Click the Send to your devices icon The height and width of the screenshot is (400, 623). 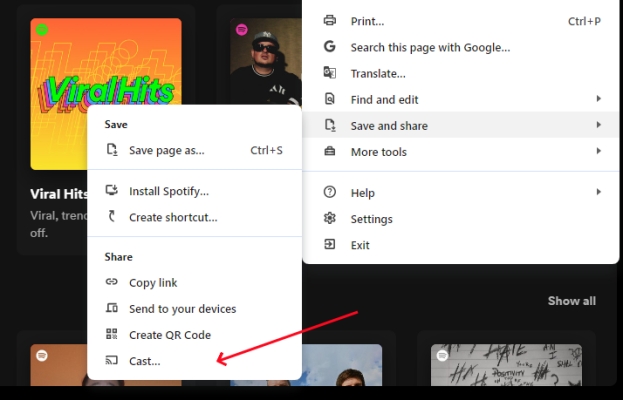[112, 308]
